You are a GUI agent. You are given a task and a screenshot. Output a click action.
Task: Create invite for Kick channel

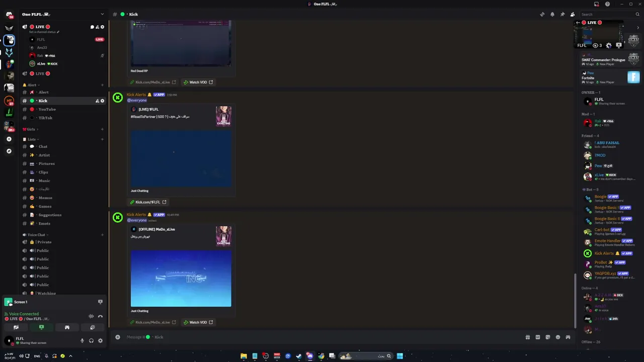[97, 101]
